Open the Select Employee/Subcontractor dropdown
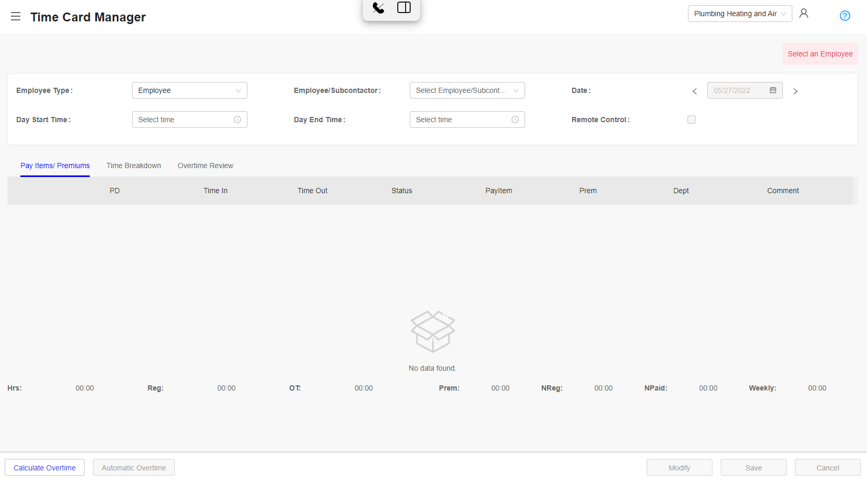This screenshot has height=484, width=868. [x=467, y=90]
